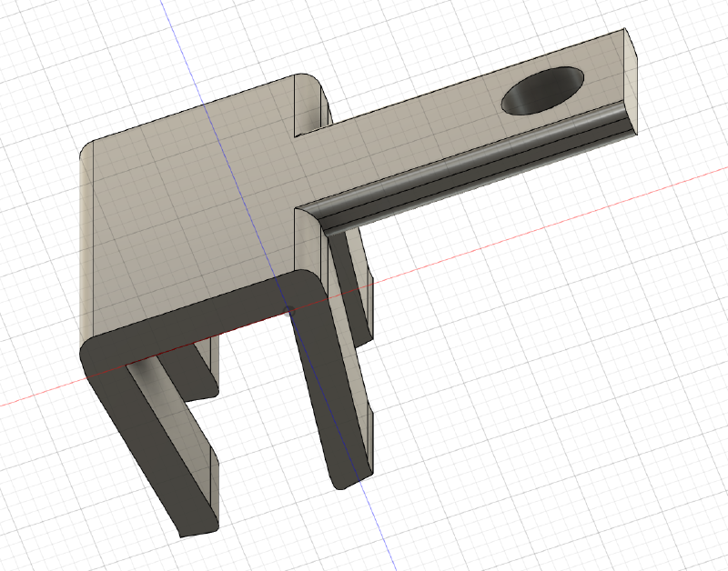The image size is (728, 571).
Task: Click the dark front face of the U-clip
Action: tap(209, 319)
